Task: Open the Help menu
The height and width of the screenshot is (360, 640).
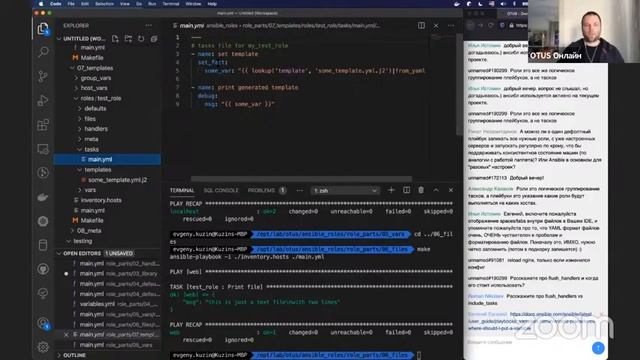Action: click(212, 4)
